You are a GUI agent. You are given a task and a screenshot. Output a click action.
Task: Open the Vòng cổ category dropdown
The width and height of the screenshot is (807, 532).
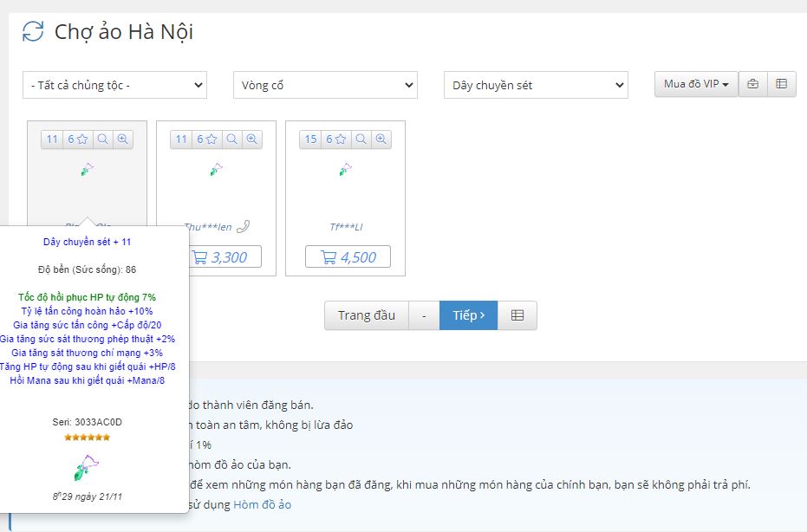[x=325, y=85]
